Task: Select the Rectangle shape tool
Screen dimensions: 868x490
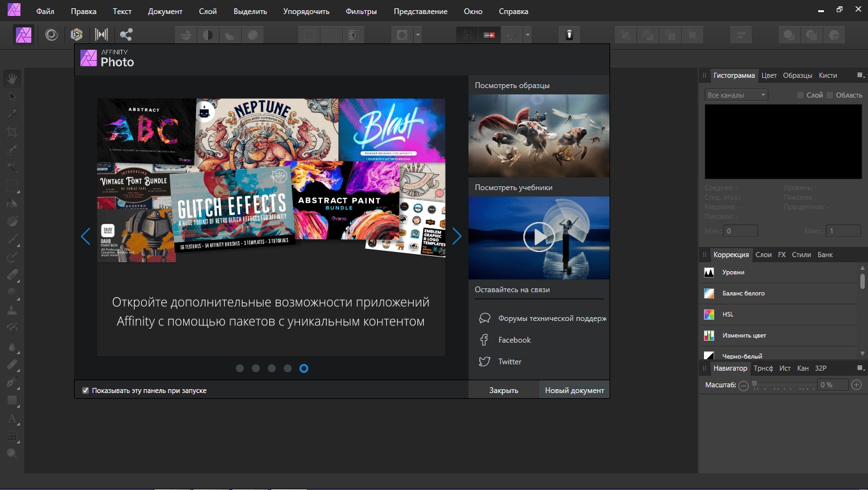Action: 12,401
